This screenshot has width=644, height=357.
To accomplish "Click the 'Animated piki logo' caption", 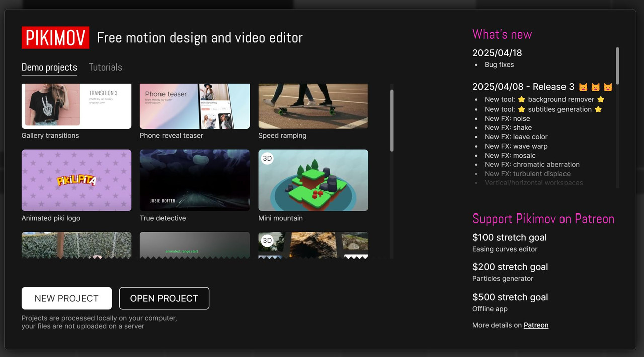I will (x=51, y=218).
